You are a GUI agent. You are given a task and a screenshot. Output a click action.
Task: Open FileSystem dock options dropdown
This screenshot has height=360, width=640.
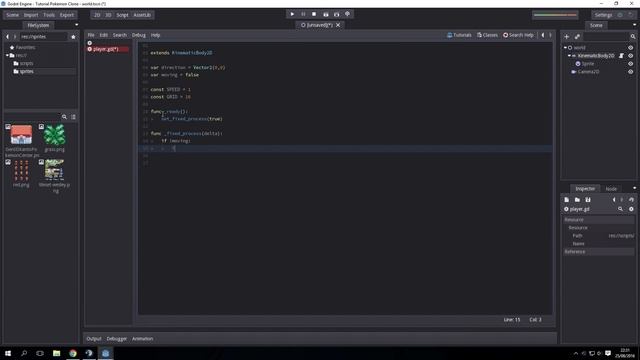tap(76, 25)
